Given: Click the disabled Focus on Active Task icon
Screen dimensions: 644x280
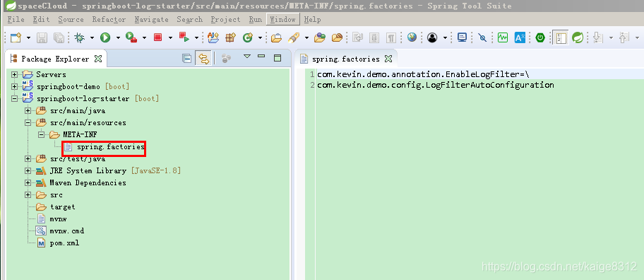Looking at the screenshot, I should tap(225, 59).
